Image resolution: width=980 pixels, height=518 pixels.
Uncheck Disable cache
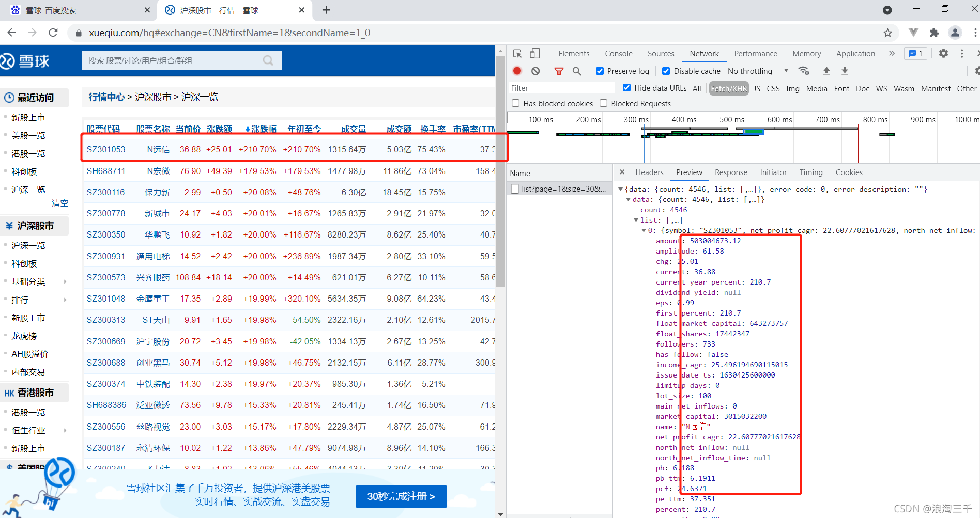(666, 71)
